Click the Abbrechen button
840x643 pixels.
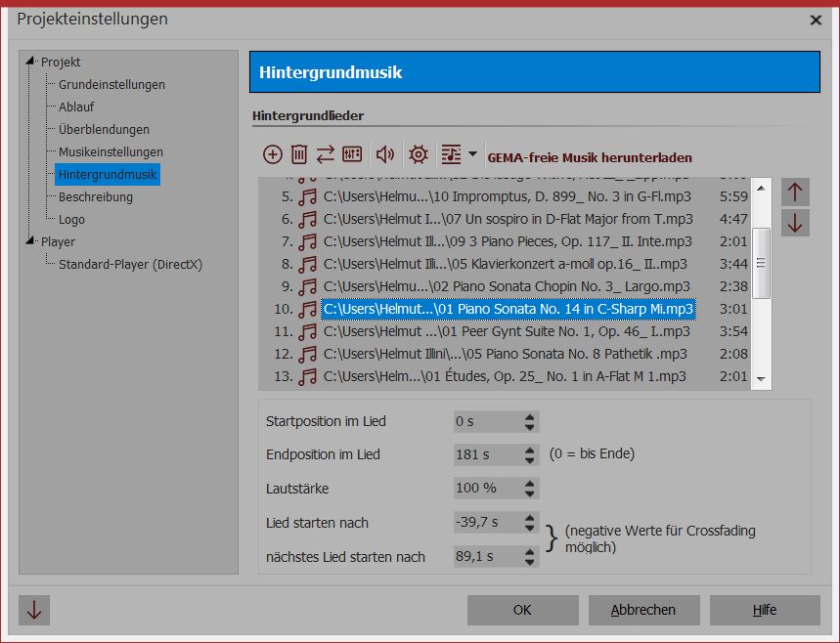643,610
